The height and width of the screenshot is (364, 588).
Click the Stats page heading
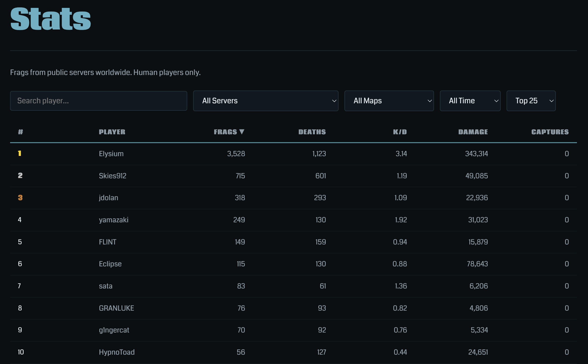(51, 19)
